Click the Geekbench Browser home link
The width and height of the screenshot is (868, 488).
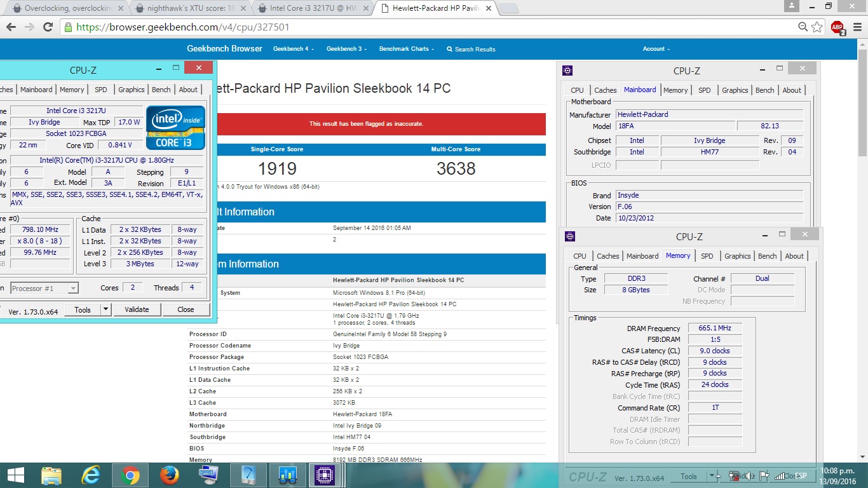(224, 49)
